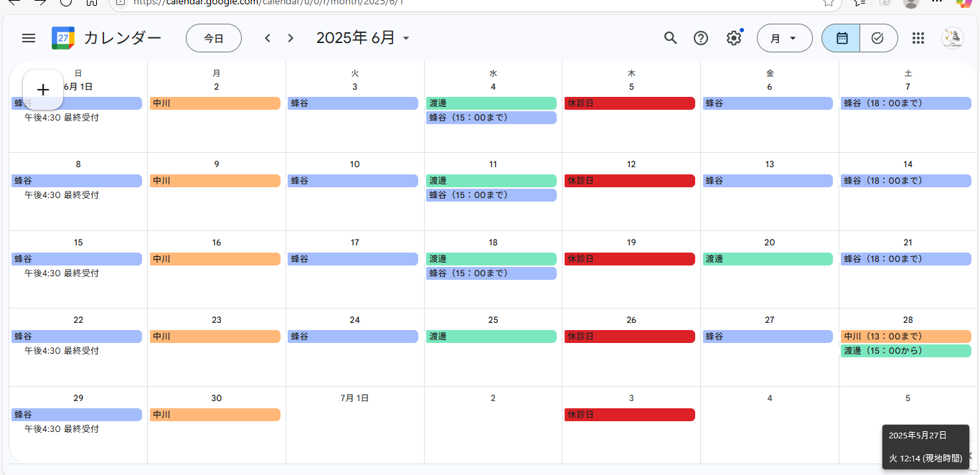Open 休診日 event on June 19

630,259
